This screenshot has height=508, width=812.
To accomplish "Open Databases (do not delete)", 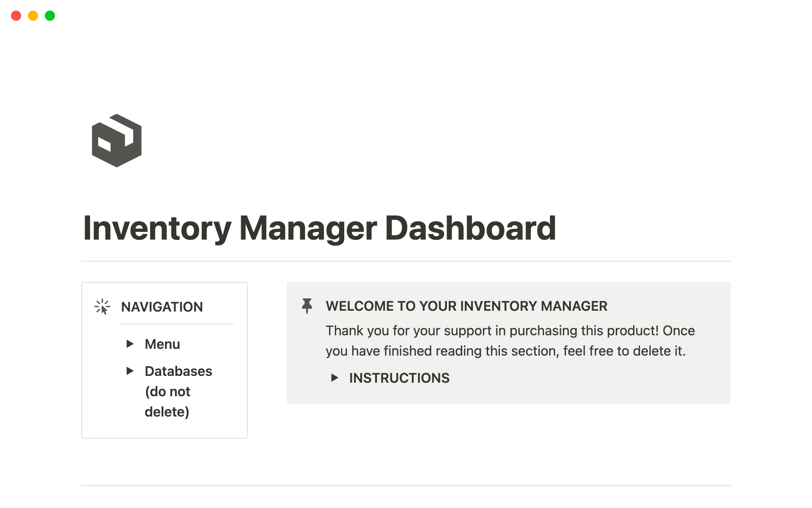I will (178, 371).
